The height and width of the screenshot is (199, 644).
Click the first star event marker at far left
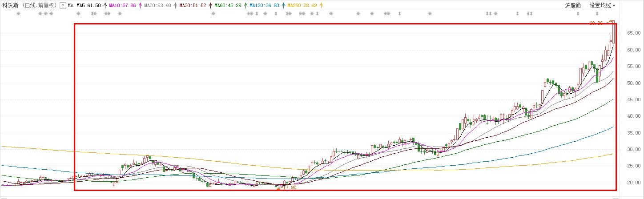(x=18, y=14)
